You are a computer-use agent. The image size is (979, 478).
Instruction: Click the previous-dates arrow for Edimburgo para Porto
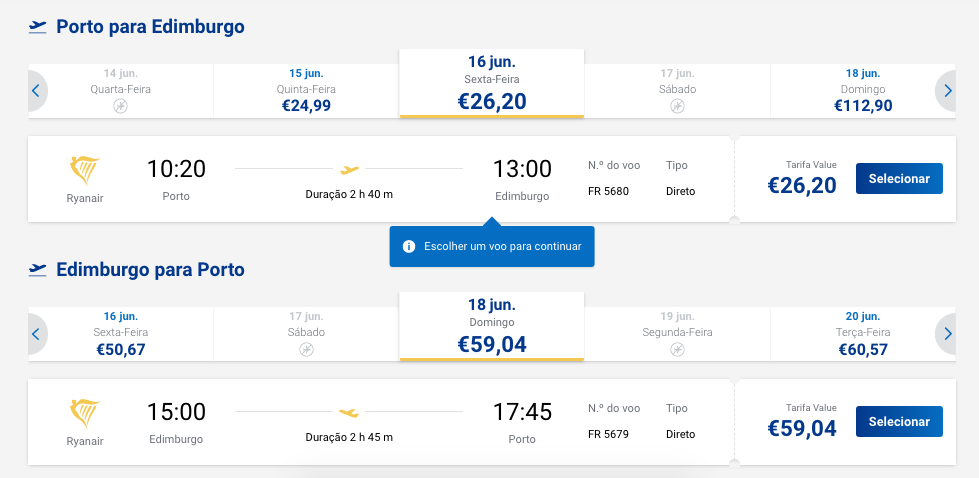(36, 334)
